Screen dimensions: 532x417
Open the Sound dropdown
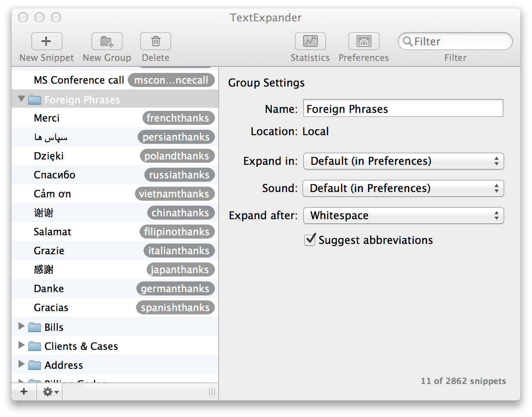[403, 188]
